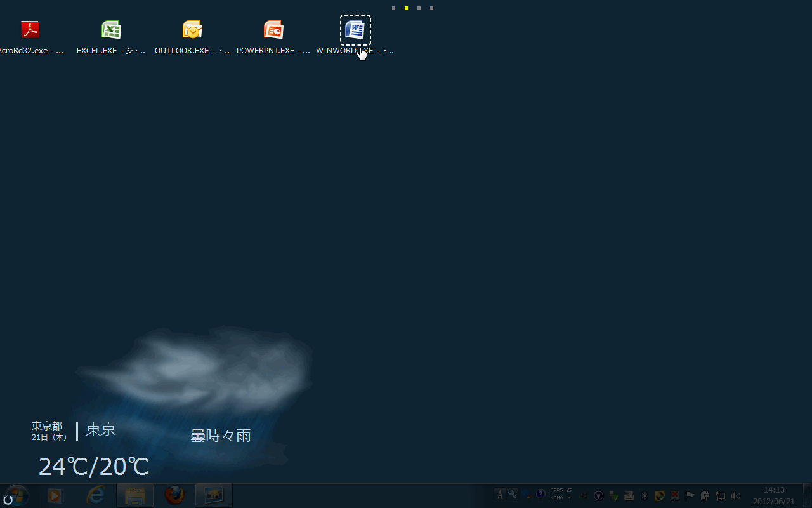This screenshot has width=812, height=508.
Task: Launch the POWERPNT.EXE PowerPoint shortcut
Action: point(273,30)
